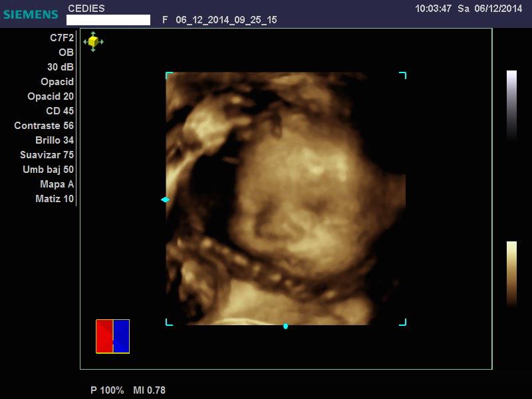Click the sepia tint color map bar
532x399 pixels.
coord(511,274)
